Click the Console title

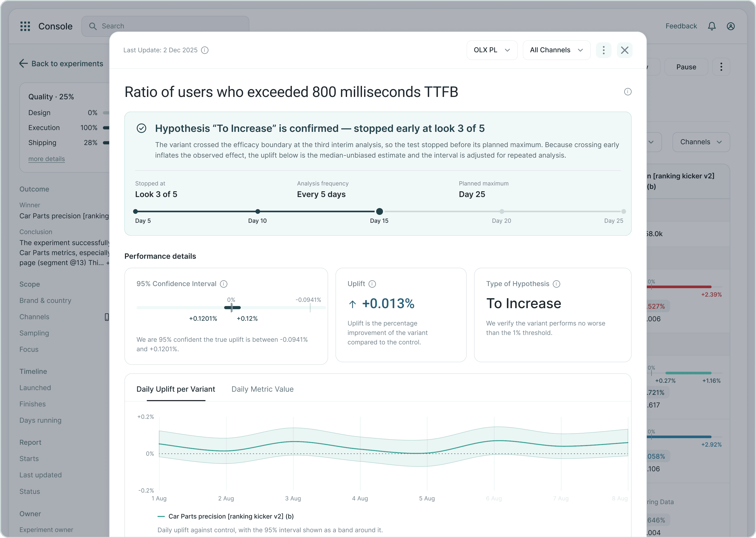click(x=55, y=26)
